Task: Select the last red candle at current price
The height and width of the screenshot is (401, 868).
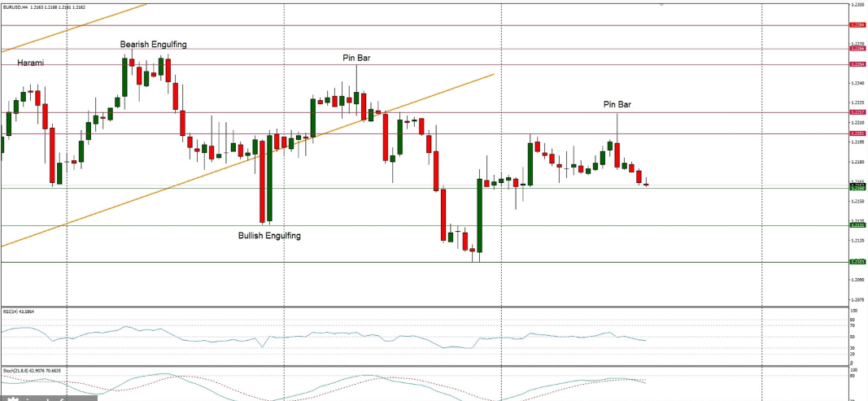Action: (646, 185)
